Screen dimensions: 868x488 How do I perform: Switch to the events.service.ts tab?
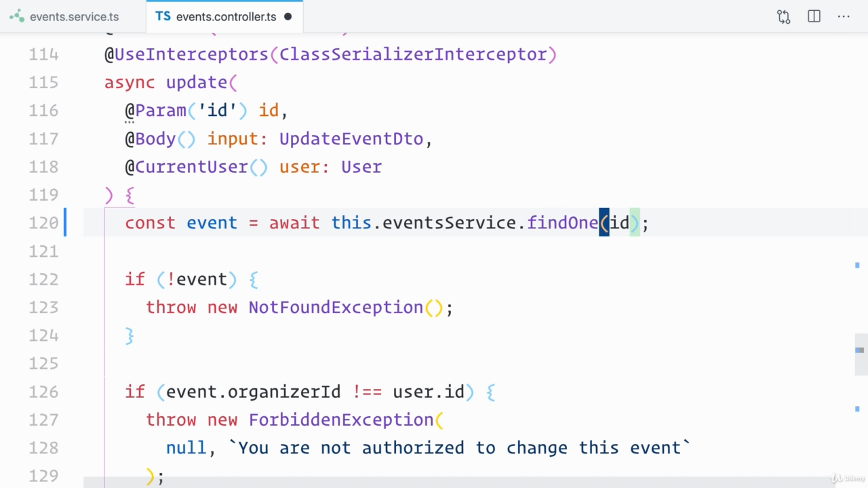coord(73,17)
